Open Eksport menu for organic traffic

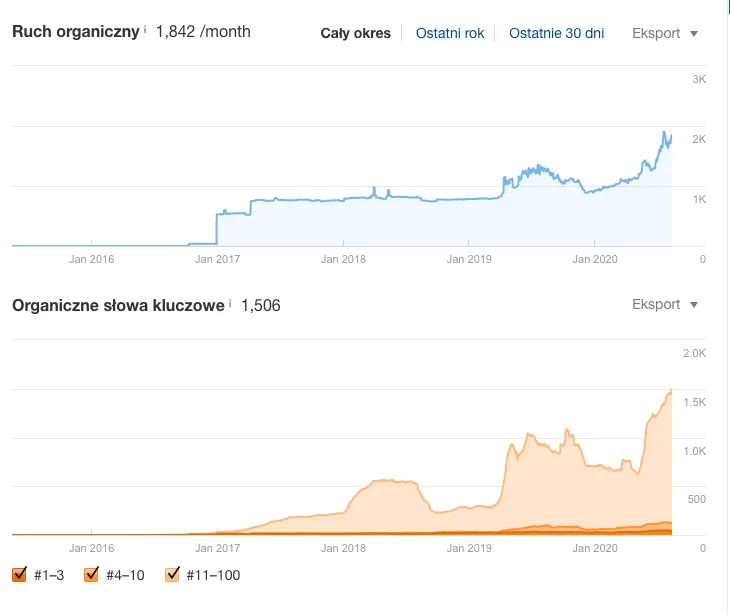[x=656, y=33]
